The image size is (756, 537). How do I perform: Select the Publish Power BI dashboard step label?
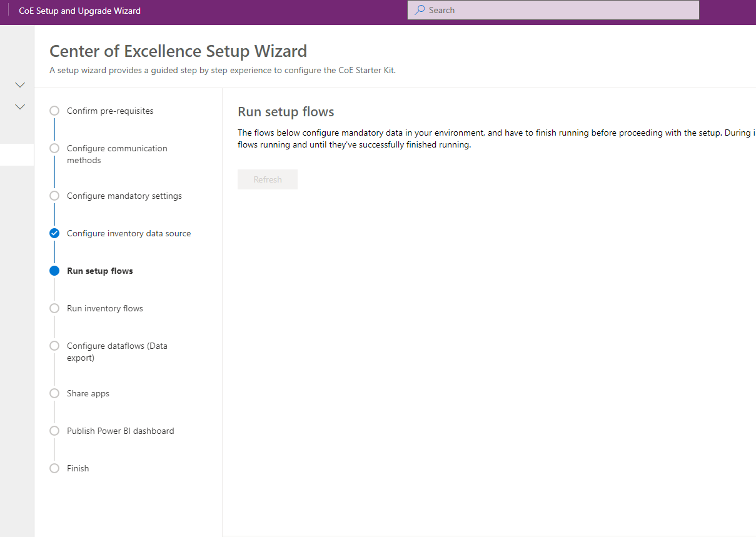pos(120,430)
